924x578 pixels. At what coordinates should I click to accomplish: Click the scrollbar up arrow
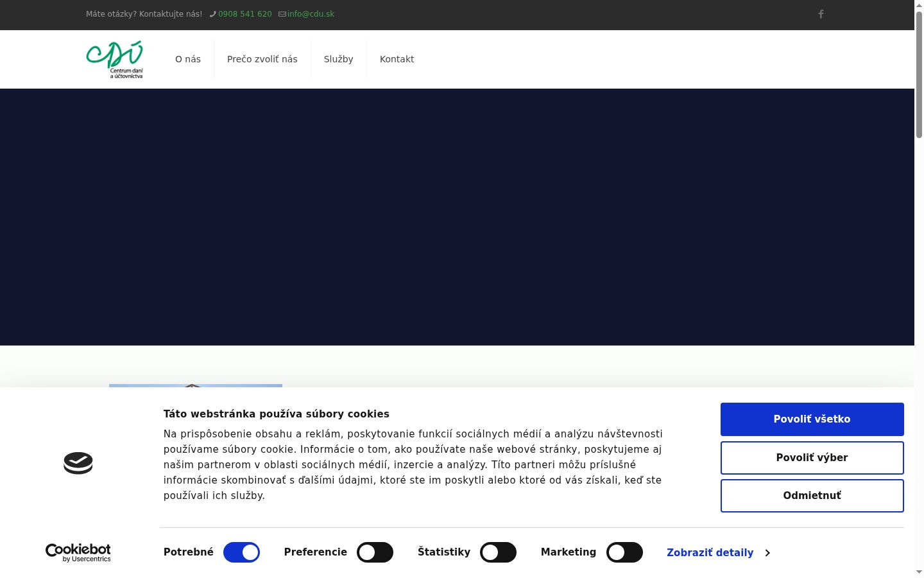919,4
